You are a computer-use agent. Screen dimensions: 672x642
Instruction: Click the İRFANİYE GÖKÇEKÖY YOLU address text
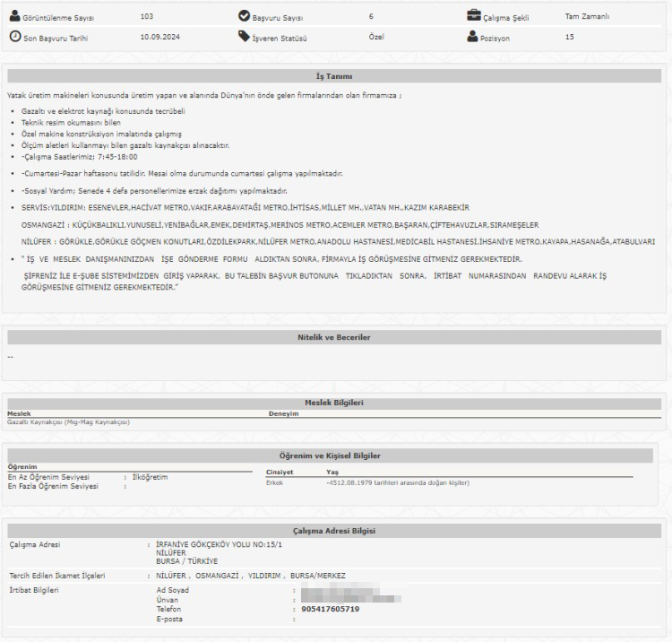click(x=219, y=544)
